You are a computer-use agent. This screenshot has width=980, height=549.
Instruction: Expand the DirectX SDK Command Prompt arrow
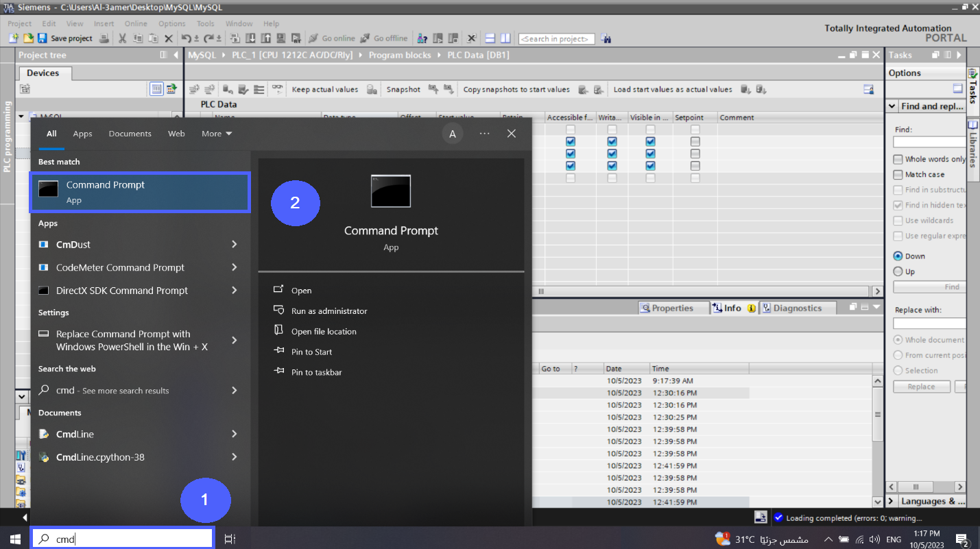point(235,291)
